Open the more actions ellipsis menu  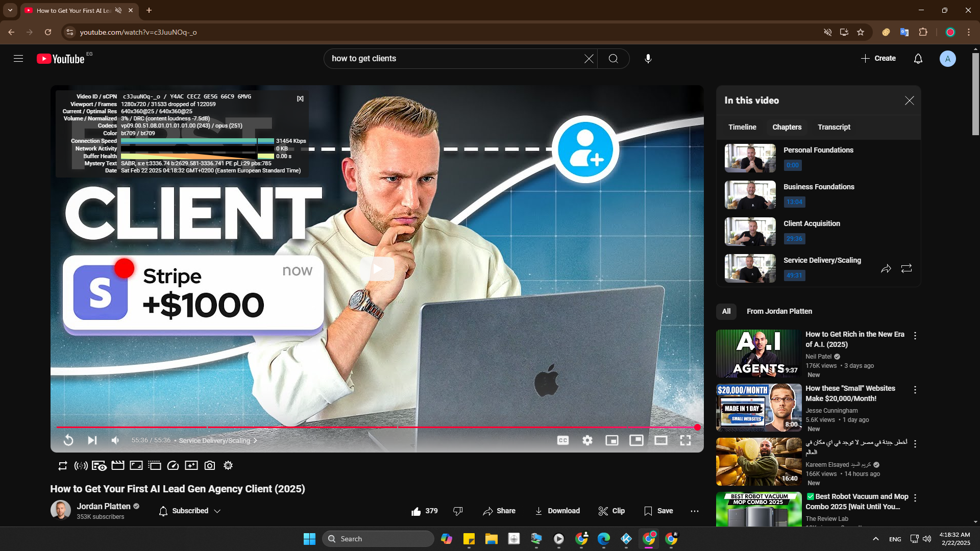(695, 511)
